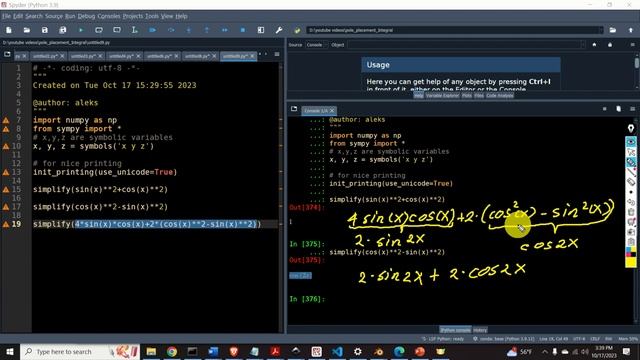Select the Python console bottom tab
This screenshot has height=360, width=640.
[x=455, y=330]
